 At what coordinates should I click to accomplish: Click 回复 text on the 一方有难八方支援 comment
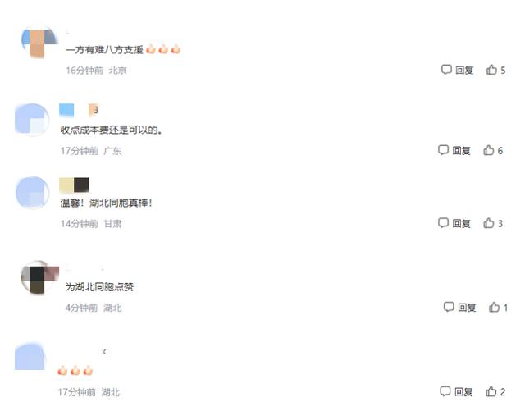point(464,70)
